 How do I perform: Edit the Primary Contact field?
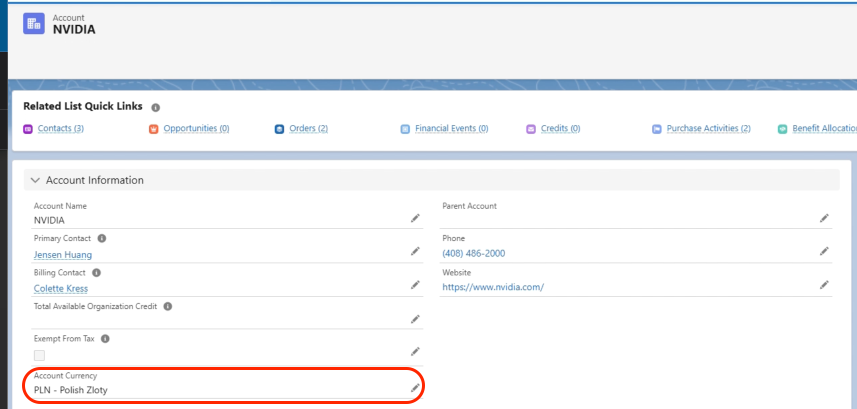pos(415,251)
